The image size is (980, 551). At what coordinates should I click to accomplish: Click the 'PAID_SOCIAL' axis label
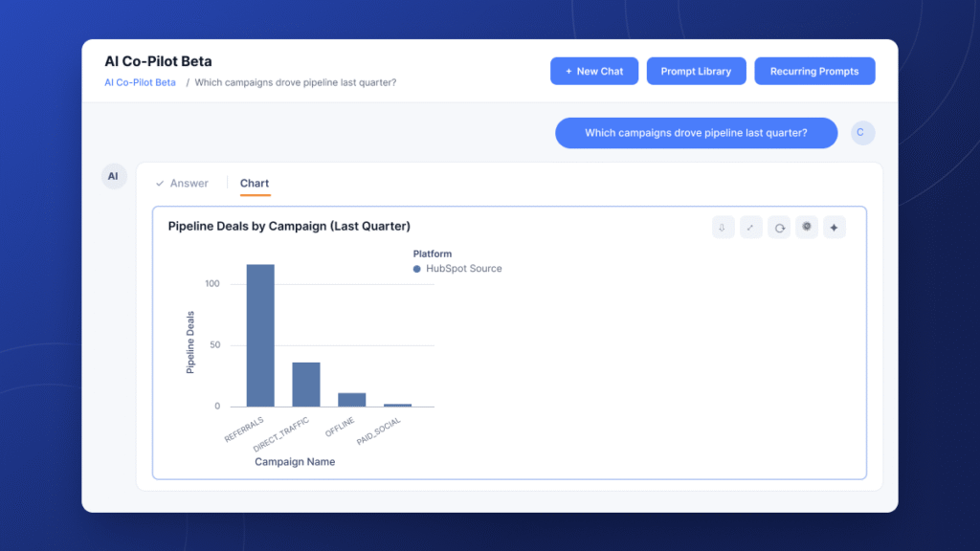[379, 431]
